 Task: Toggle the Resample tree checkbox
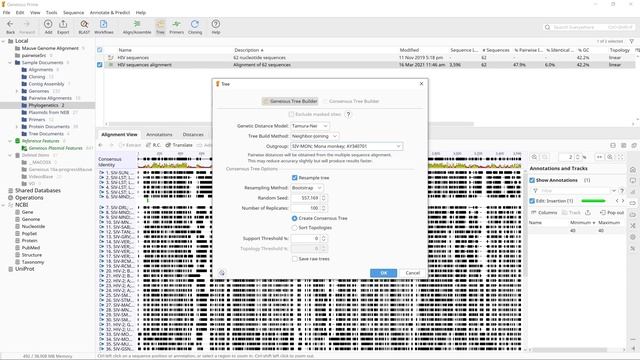(294, 178)
